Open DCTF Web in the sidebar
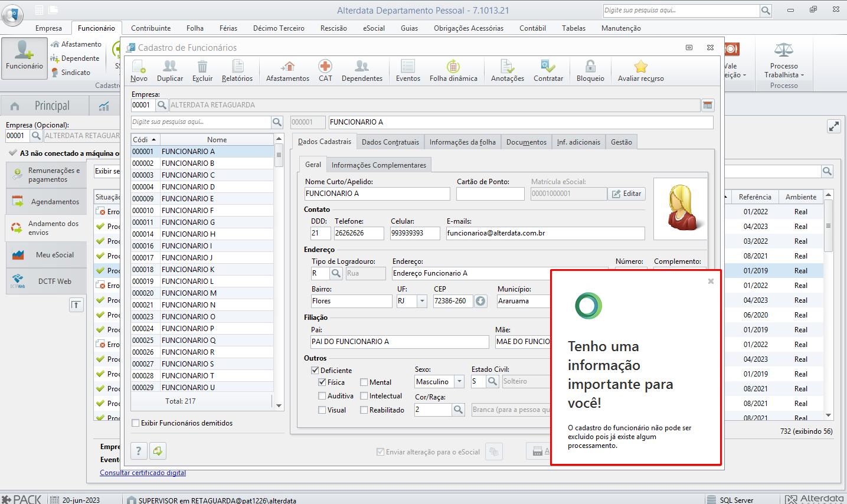This screenshot has height=504, width=847. tap(47, 282)
